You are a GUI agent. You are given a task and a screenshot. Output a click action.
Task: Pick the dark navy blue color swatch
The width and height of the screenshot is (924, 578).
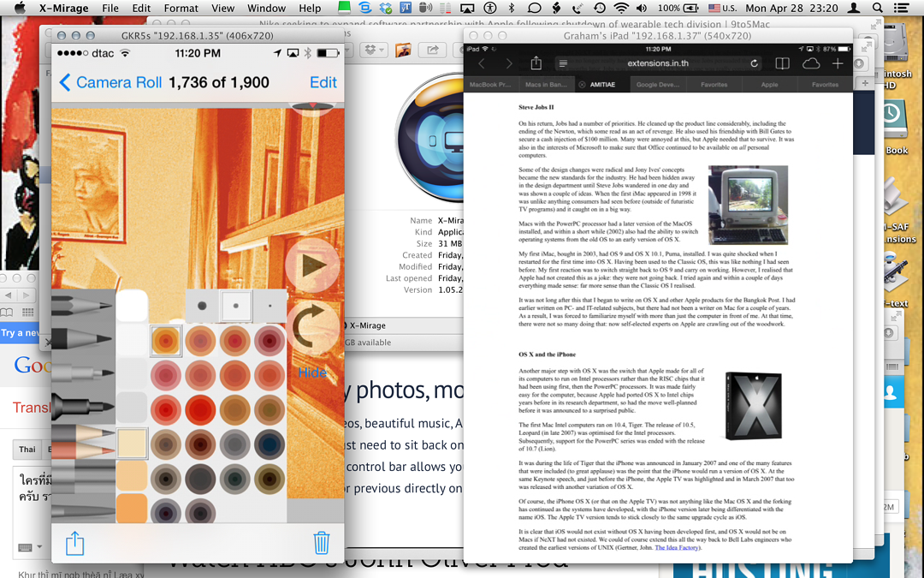click(269, 445)
